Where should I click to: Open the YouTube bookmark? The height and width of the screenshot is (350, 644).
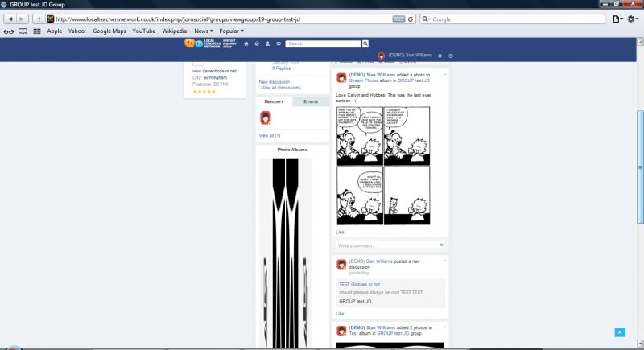coord(144,31)
